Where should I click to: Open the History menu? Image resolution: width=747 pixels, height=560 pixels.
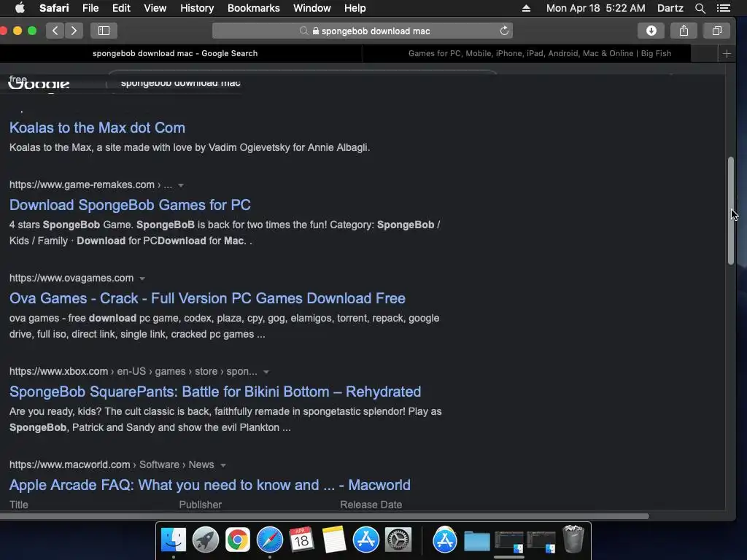(197, 8)
